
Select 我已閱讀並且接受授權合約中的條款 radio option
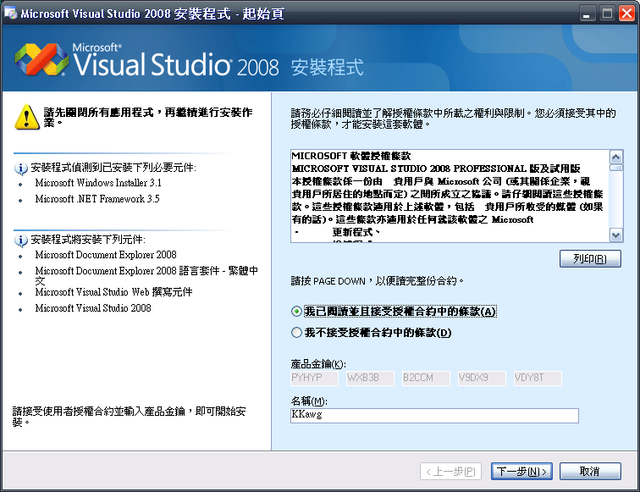tap(296, 312)
